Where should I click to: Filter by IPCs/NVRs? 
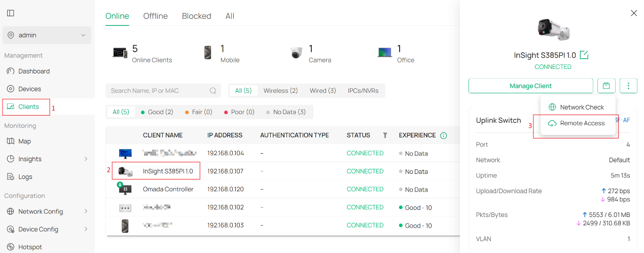(x=363, y=91)
